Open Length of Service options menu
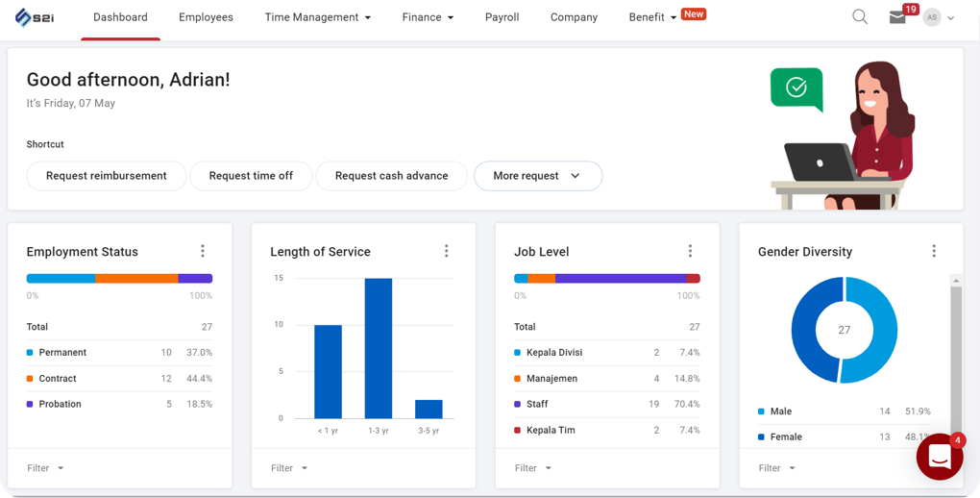This screenshot has width=980, height=498. (x=447, y=251)
